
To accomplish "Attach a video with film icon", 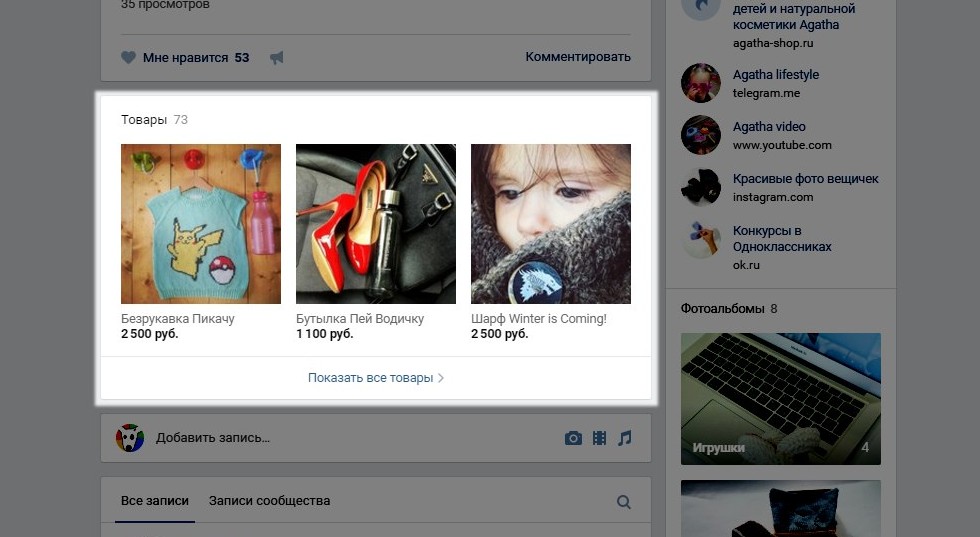I will click(x=599, y=438).
